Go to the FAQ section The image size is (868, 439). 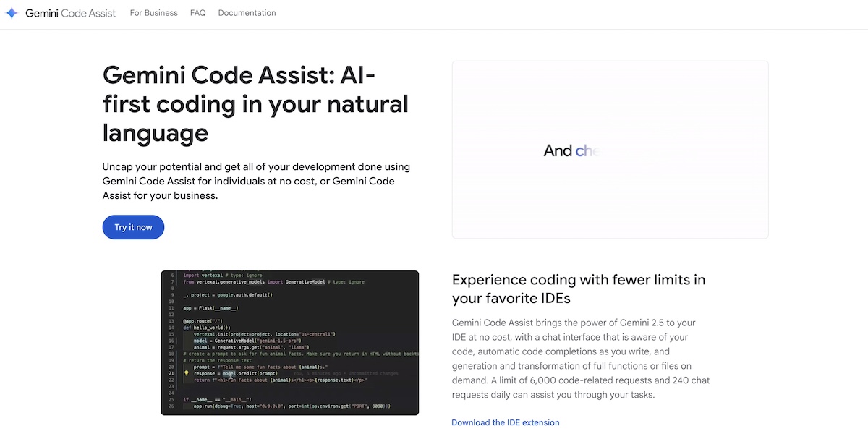197,13
